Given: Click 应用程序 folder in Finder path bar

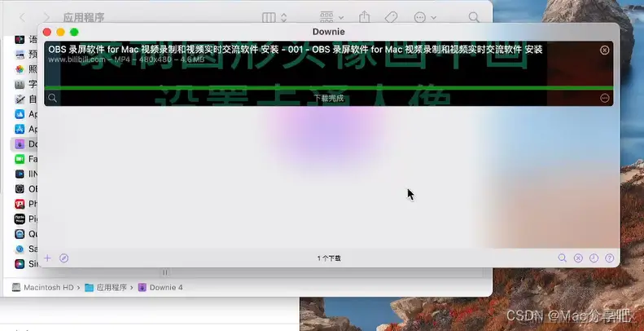Looking at the screenshot, I should [106, 288].
